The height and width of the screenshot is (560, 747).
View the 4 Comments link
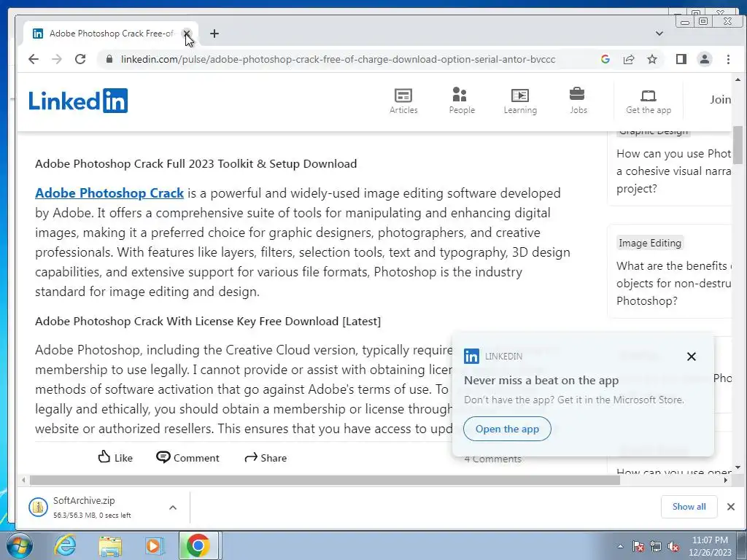492,459
